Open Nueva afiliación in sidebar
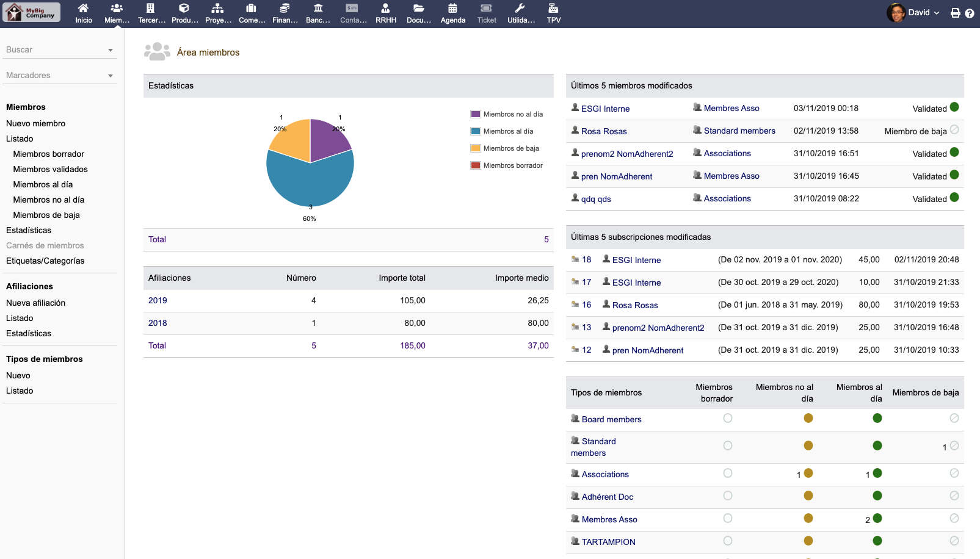Screen dimensions: 980x559 tap(35, 303)
